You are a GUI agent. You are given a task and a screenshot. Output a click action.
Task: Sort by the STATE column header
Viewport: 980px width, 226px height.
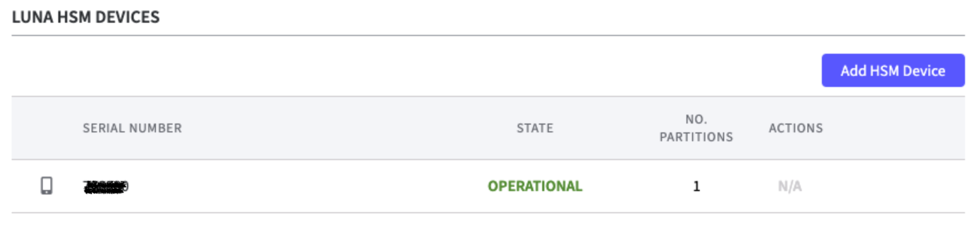point(534,128)
